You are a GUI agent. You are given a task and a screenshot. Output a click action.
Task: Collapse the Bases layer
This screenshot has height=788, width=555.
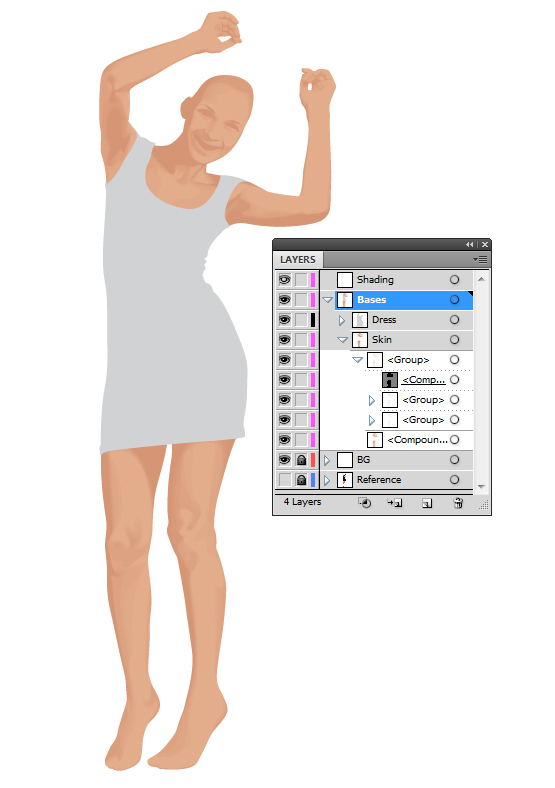pos(327,300)
